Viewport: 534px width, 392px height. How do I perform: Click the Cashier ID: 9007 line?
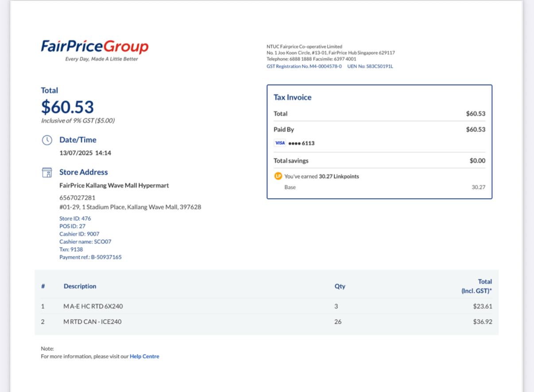click(80, 234)
